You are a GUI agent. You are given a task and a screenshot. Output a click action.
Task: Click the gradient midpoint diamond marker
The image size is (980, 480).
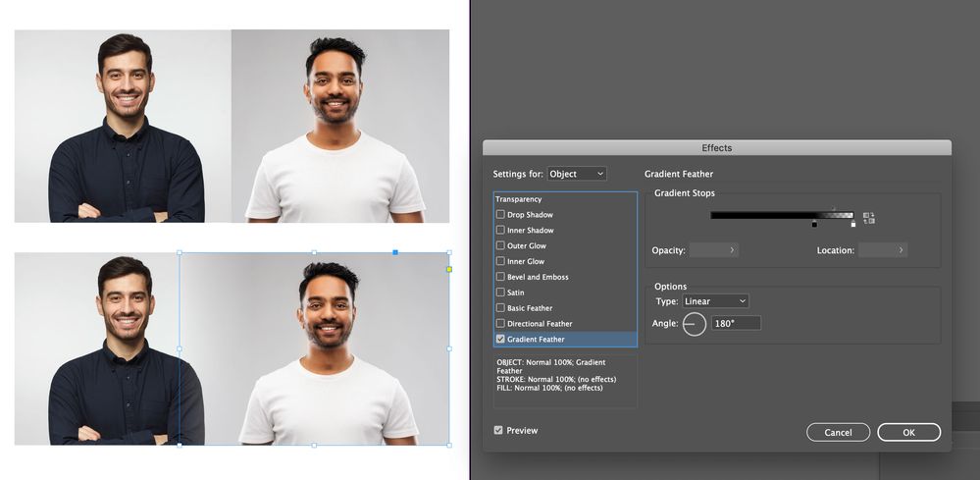[833, 209]
